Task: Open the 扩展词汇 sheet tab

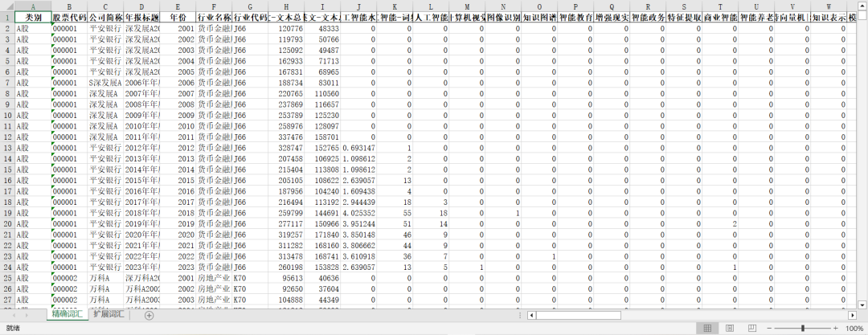Action: [x=108, y=314]
